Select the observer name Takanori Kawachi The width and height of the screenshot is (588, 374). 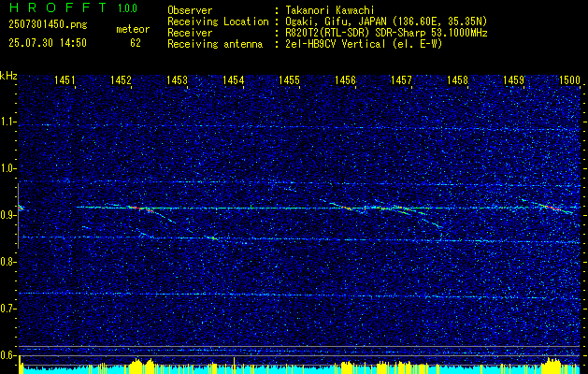click(331, 10)
